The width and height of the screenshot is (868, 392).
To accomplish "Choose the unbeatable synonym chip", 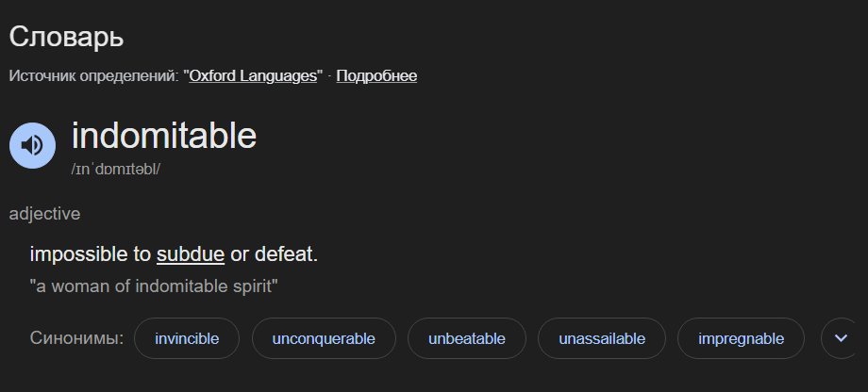I will click(x=467, y=338).
